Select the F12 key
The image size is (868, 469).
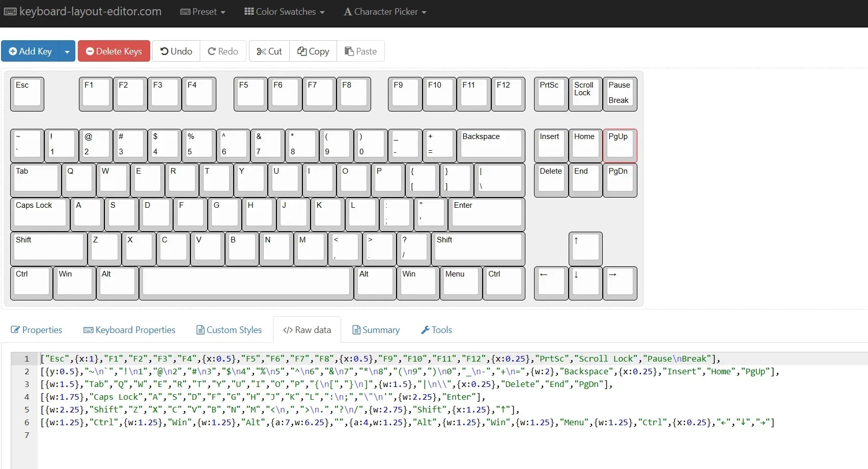point(508,94)
